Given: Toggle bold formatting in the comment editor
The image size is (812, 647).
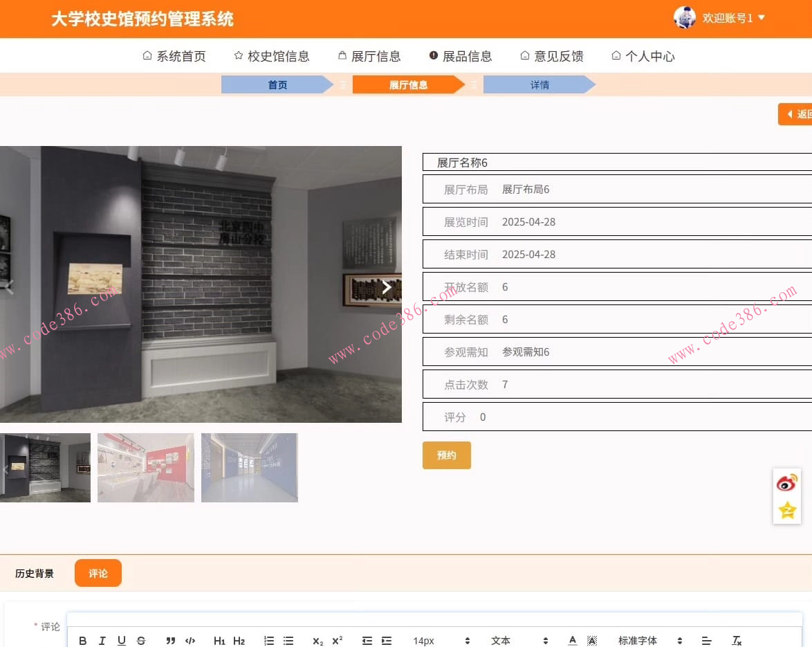Looking at the screenshot, I should [x=82, y=640].
